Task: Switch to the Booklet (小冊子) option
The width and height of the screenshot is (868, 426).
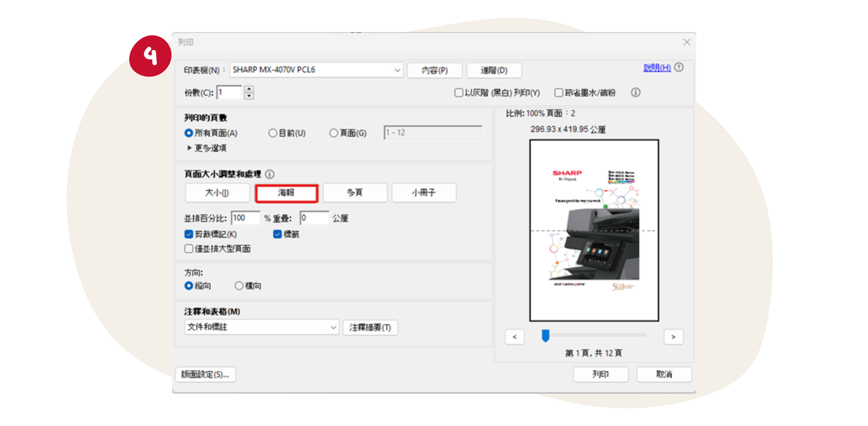Action: point(424,193)
